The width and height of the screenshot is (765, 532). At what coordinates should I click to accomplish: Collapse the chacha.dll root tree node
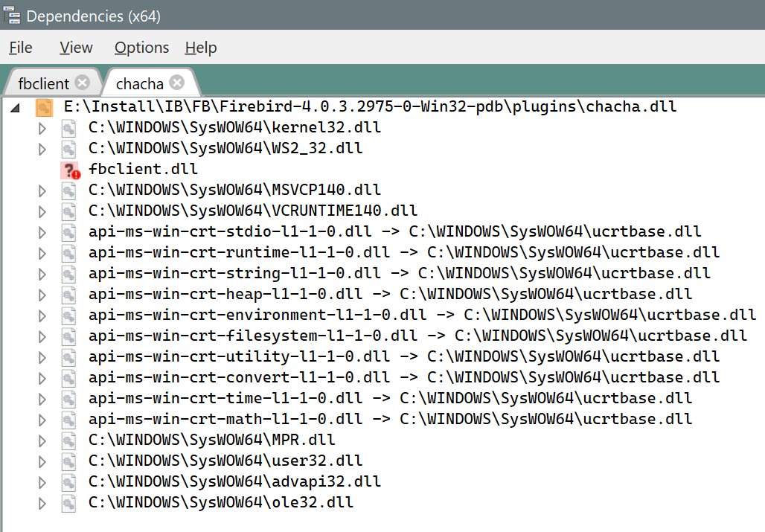[15, 107]
